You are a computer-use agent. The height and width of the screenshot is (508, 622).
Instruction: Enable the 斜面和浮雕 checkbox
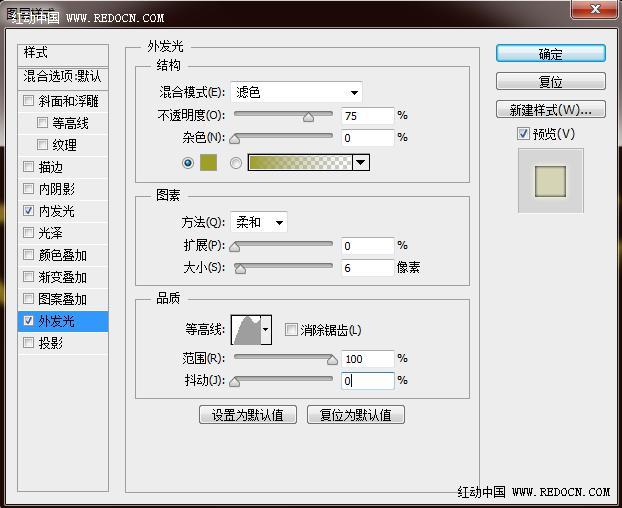click(x=28, y=100)
